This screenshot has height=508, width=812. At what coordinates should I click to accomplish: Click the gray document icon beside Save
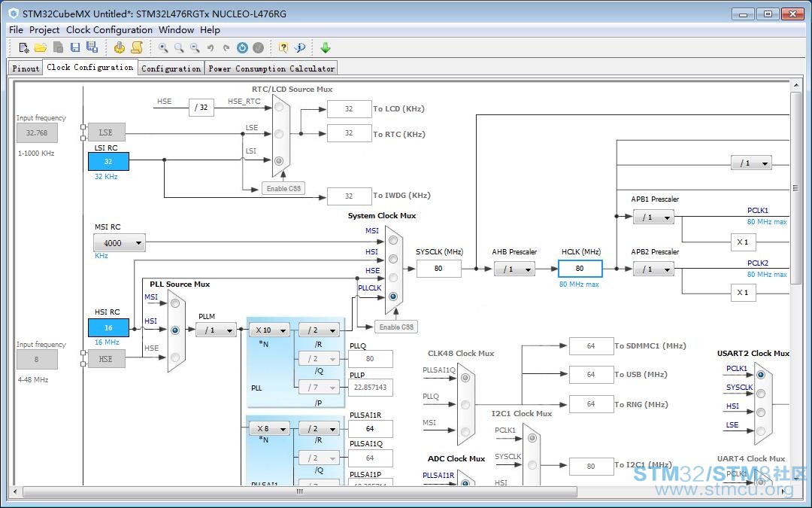[59, 47]
